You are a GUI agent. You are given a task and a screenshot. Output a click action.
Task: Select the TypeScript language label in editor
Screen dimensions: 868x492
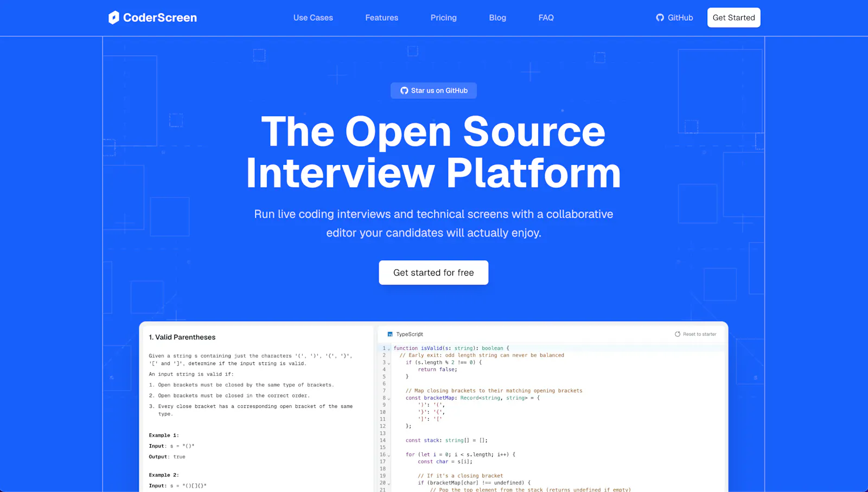click(x=405, y=334)
